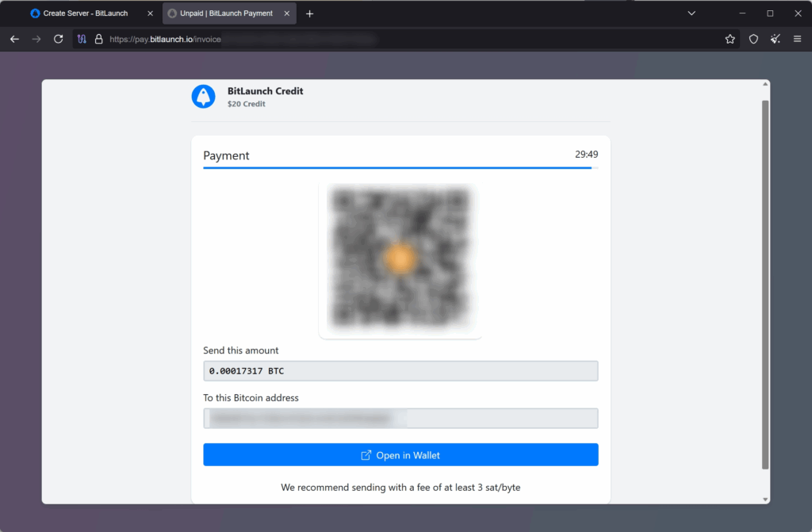
Task: Expand the list all tabs chevron
Action: pyautogui.click(x=691, y=13)
